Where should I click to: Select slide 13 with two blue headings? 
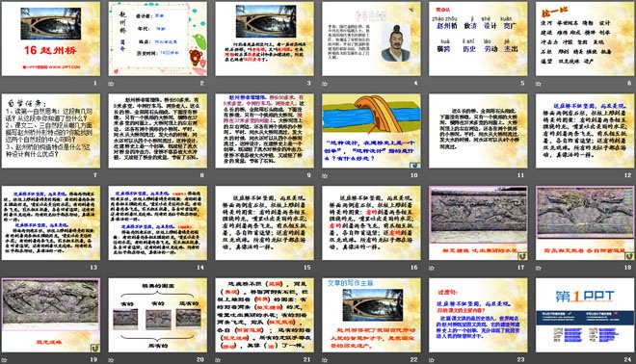tap(51, 223)
